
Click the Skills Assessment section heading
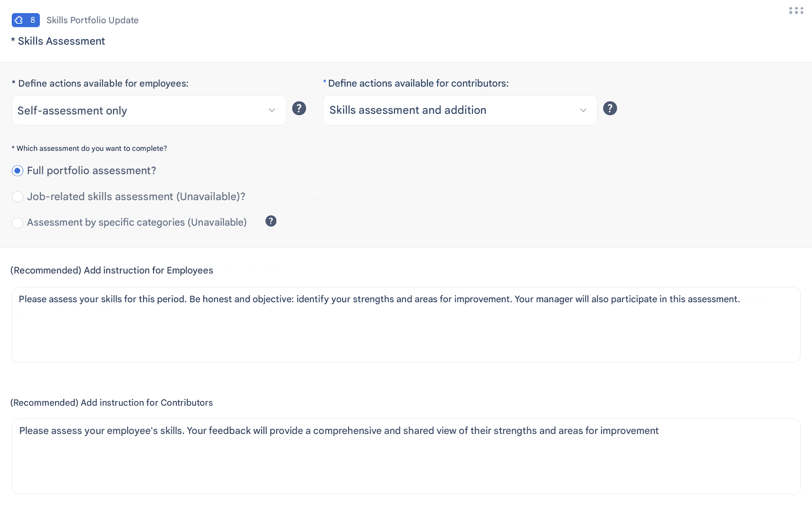pos(61,41)
